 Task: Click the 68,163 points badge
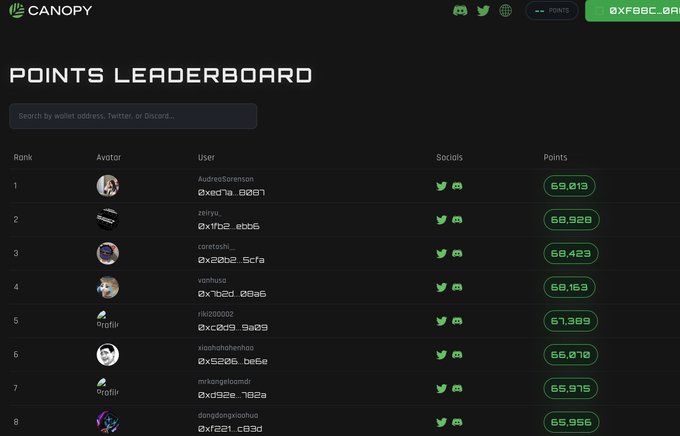(569, 287)
